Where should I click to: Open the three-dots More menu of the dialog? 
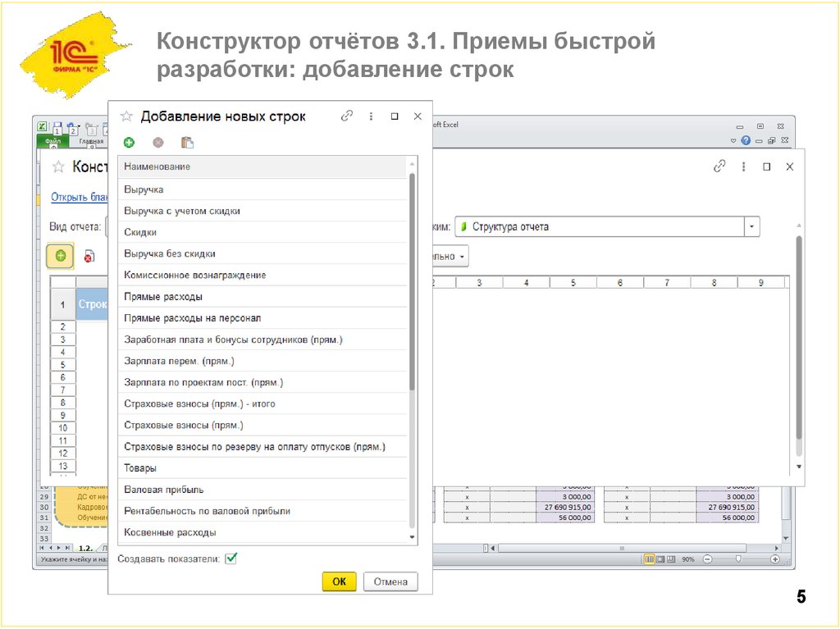click(371, 116)
